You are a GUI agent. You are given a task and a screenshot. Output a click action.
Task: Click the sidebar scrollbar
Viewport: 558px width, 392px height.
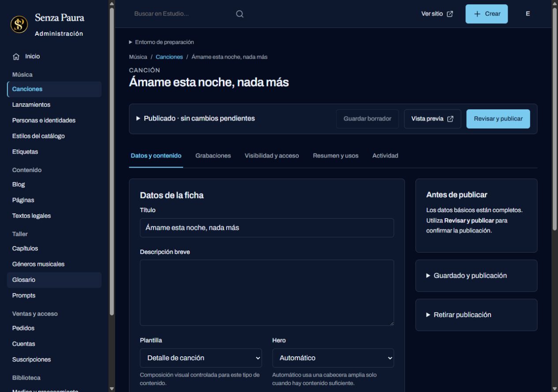[x=112, y=161]
